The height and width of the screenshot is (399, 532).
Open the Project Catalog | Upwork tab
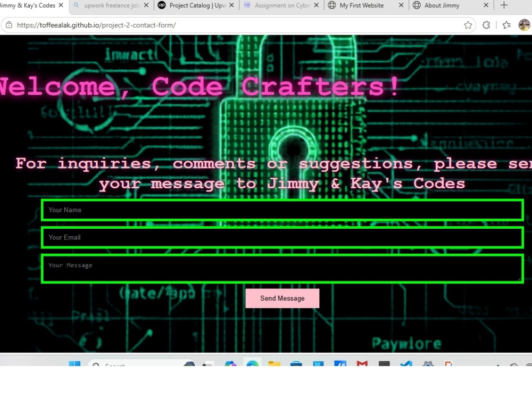coord(198,5)
